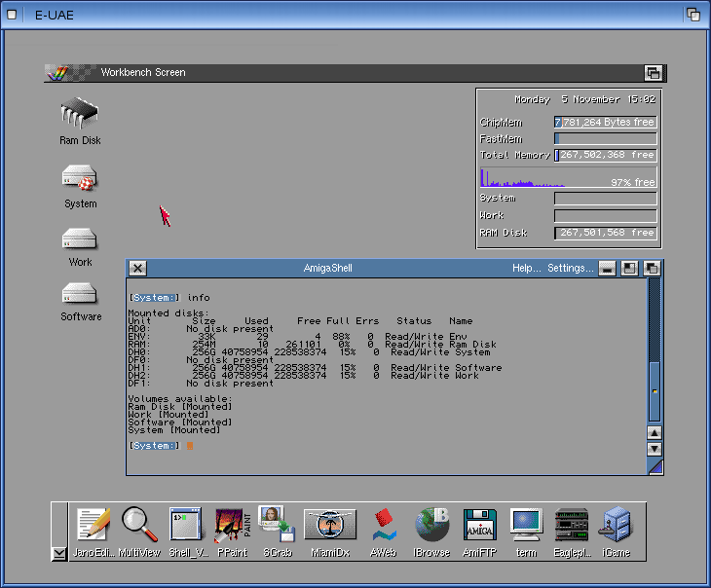Open the Ram Disk desktop icon

point(80,115)
